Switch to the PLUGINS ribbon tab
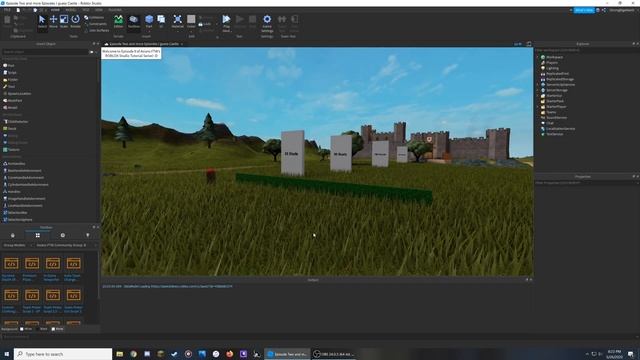Screen dimensions: 640x360 (x=115, y=10)
